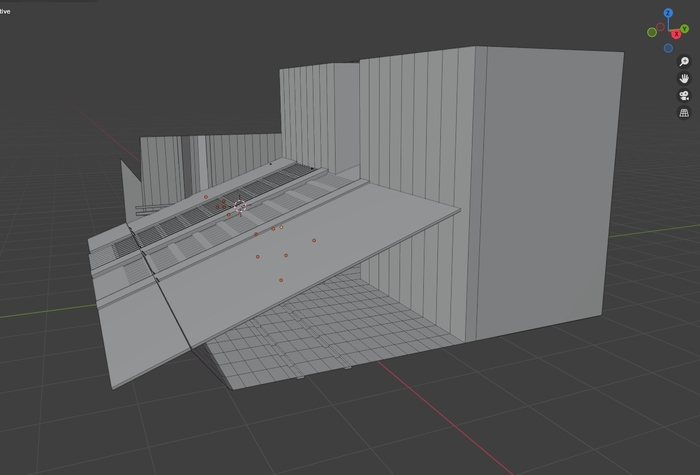Click the zoom magnifier viewport icon

point(684,62)
